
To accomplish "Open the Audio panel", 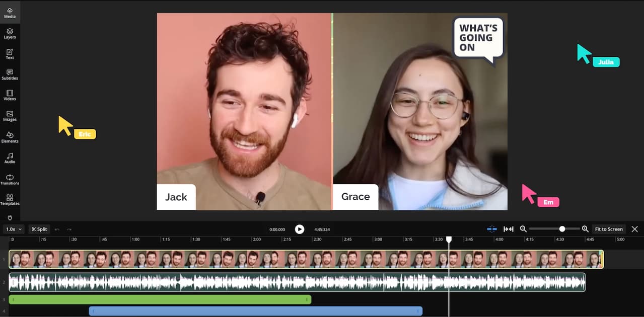I will (10, 158).
